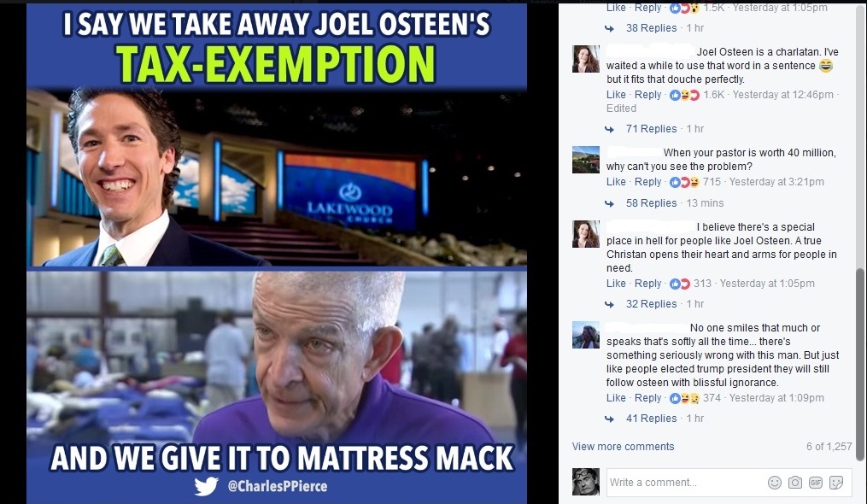Click the sticker icon in comment box
Image resolution: width=867 pixels, height=504 pixels.
(836, 483)
